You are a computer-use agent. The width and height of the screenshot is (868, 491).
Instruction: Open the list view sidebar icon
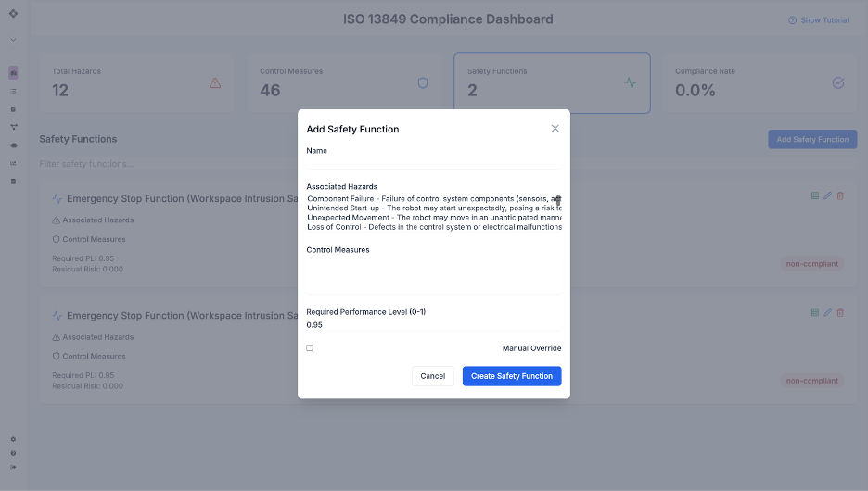pyautogui.click(x=13, y=91)
